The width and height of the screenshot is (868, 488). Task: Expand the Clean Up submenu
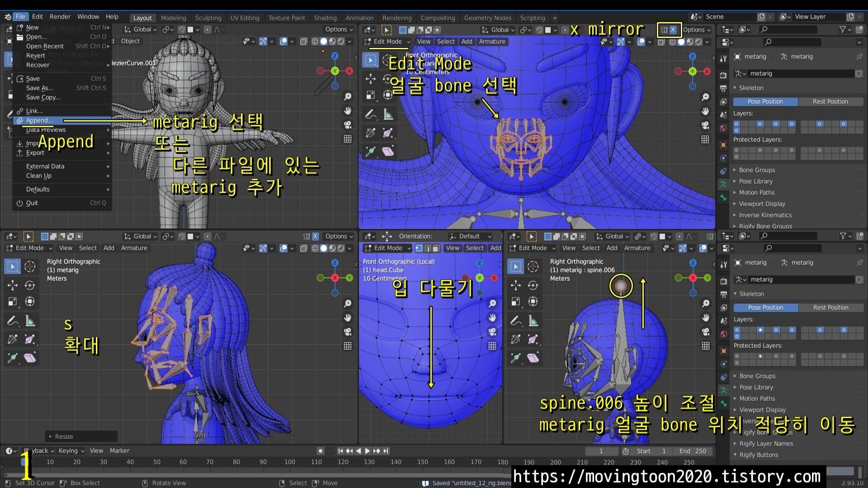click(x=62, y=176)
